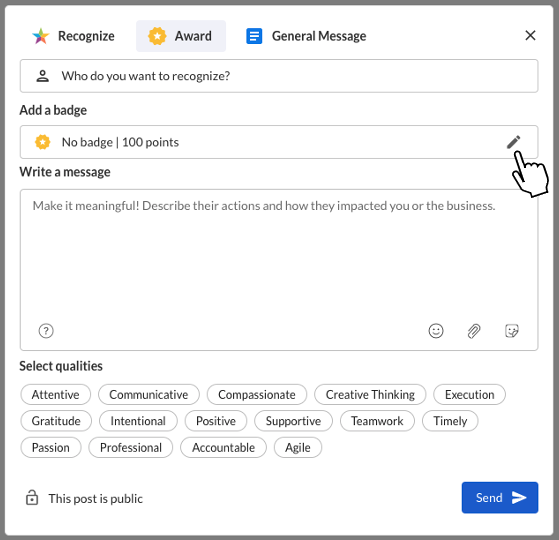Select the Award tab
The image size is (559, 540).
[x=181, y=36]
